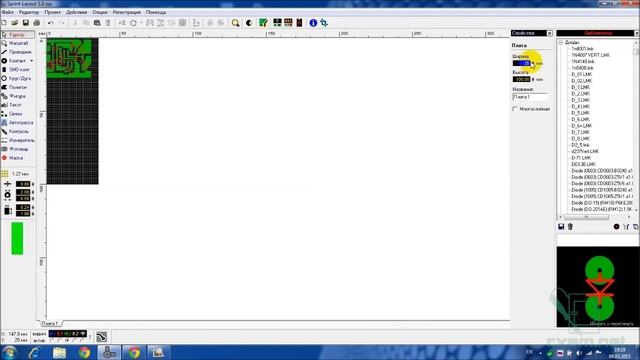The image size is (640, 360).
Task: Click the Open file toolbar icon
Action: pyautogui.click(x=15, y=23)
